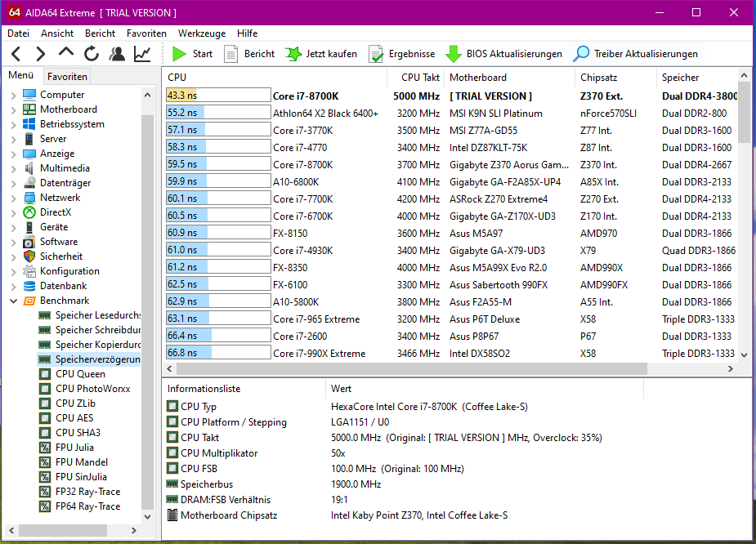Open the Speicher Schreibdurchsatz benchmark
Image resolution: width=756 pixels, height=544 pixels.
pos(98,329)
